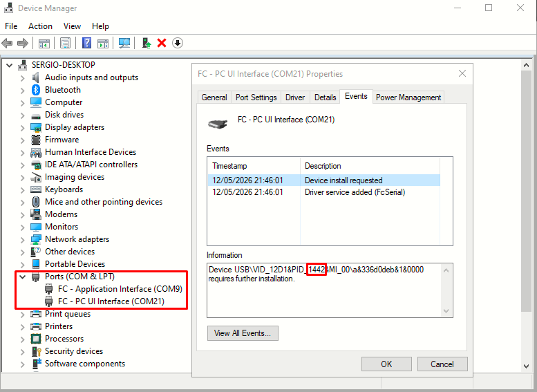This screenshot has height=392, width=537.
Task: Click the down-arrow disable device icon
Action: tap(178, 43)
